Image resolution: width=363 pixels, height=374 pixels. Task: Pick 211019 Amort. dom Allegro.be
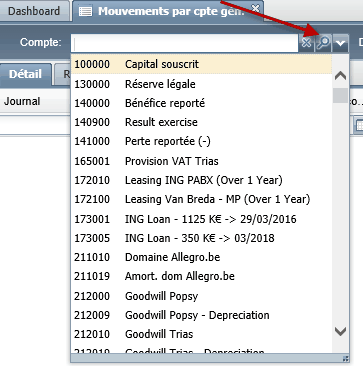tap(201, 276)
